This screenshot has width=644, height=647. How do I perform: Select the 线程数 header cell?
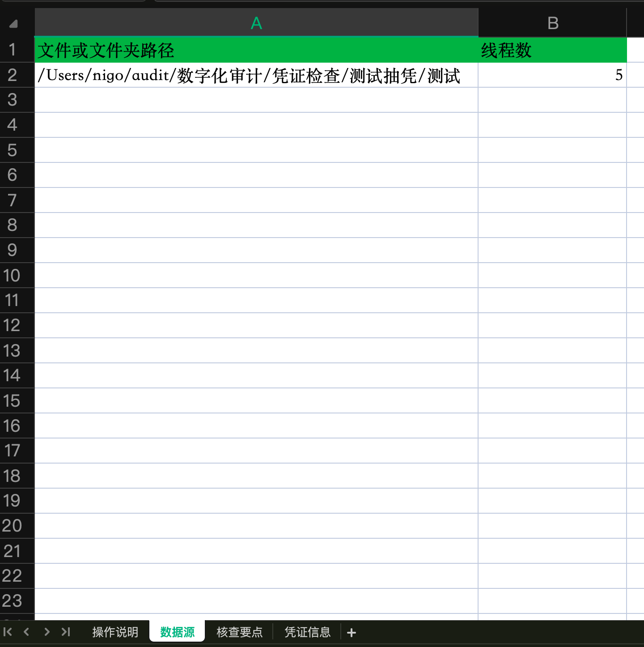coord(552,50)
